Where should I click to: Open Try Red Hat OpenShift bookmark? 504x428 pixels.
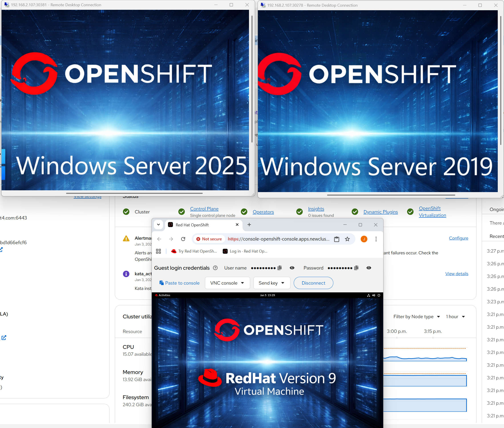[x=194, y=251]
